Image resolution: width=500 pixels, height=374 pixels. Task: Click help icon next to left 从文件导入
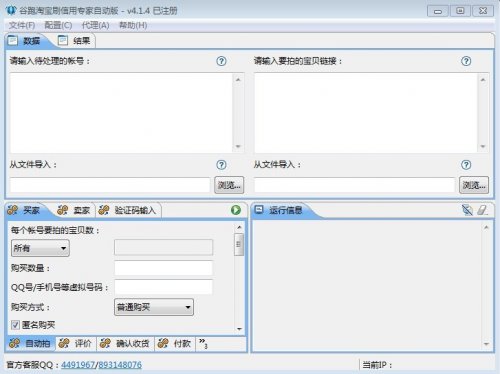tap(221, 165)
